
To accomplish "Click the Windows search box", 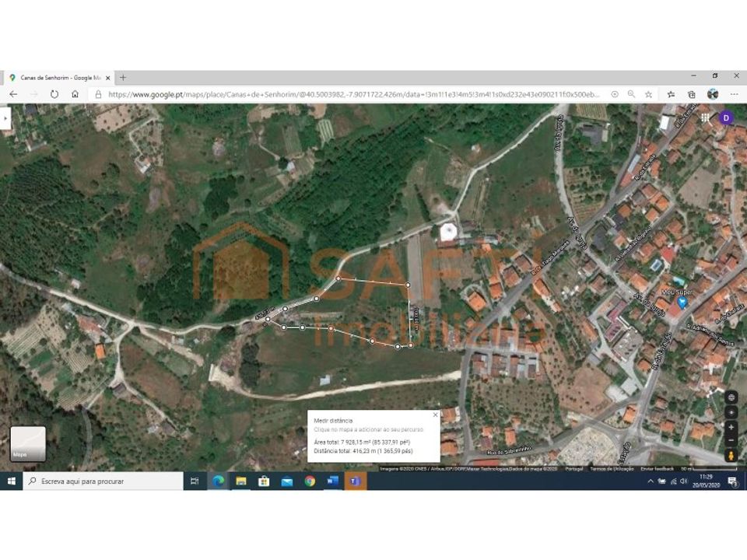I will click(x=103, y=481).
